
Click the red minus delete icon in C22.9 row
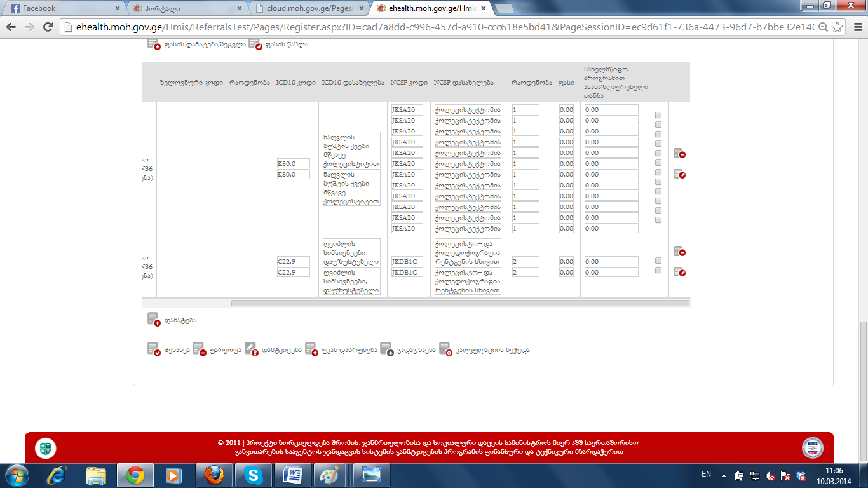[x=679, y=252]
